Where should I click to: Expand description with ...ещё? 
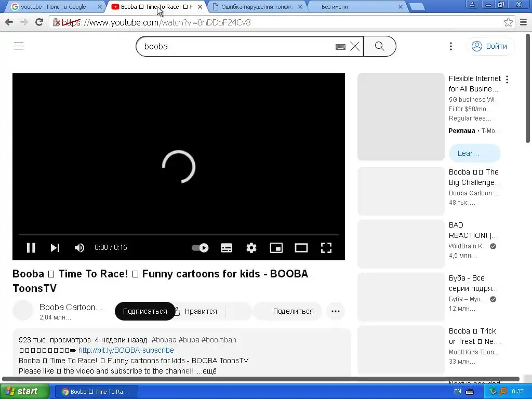[207, 371]
